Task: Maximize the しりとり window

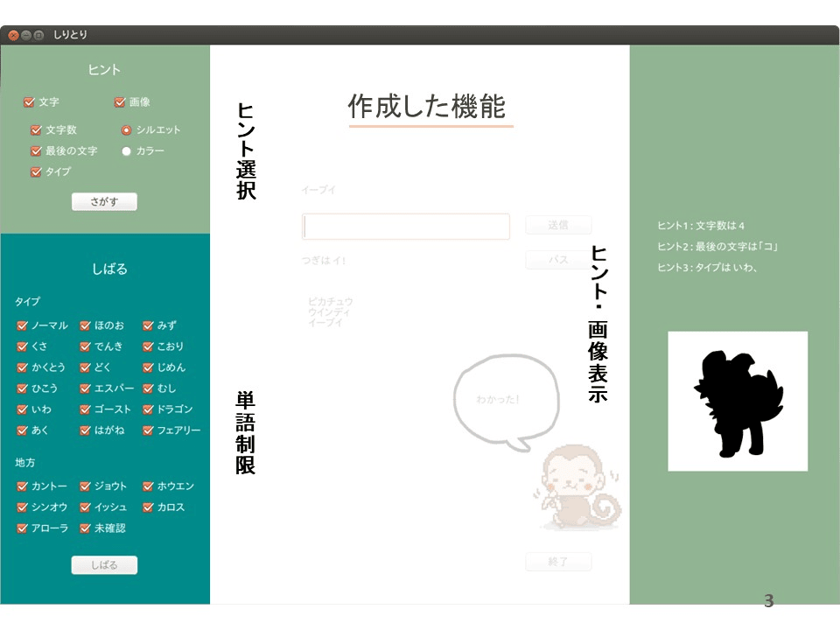Action: pos(38,35)
